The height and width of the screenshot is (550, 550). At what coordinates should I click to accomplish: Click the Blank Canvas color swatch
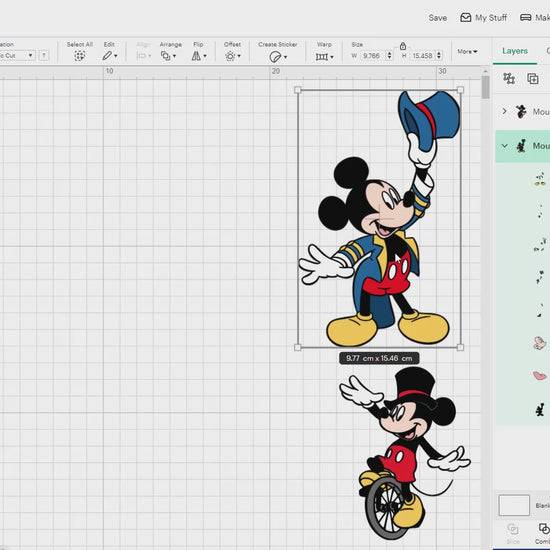coord(514,505)
